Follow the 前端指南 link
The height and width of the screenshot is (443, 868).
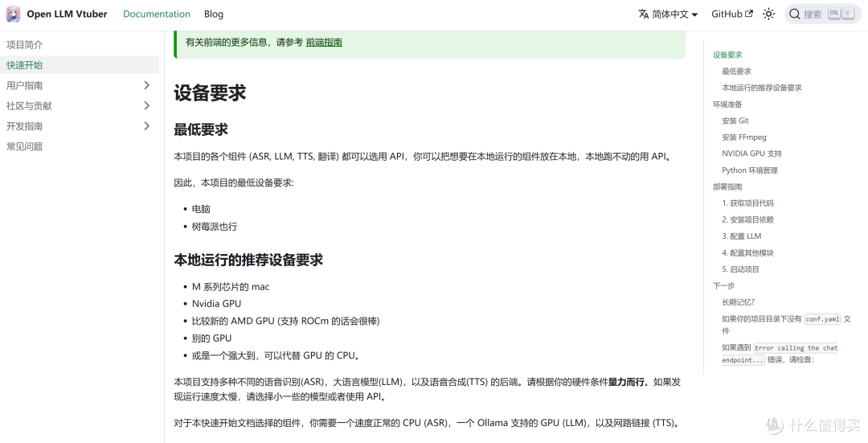324,42
